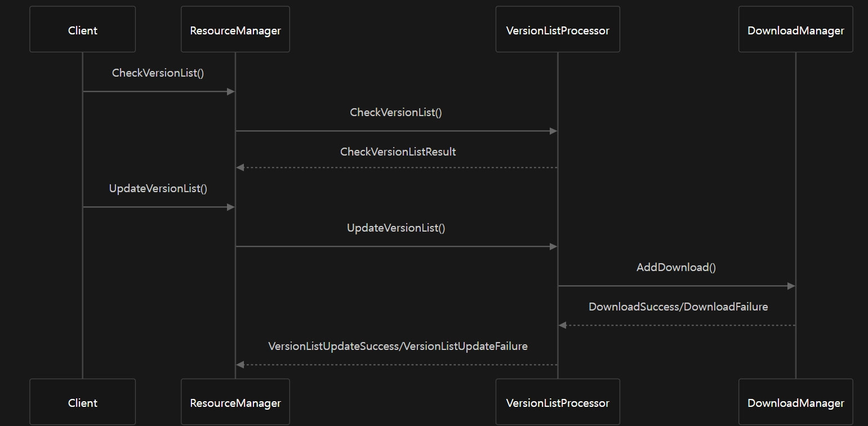This screenshot has width=868, height=426.
Task: Select UpdateVersionList() label sent to VersionListProcessor
Action: 396,228
